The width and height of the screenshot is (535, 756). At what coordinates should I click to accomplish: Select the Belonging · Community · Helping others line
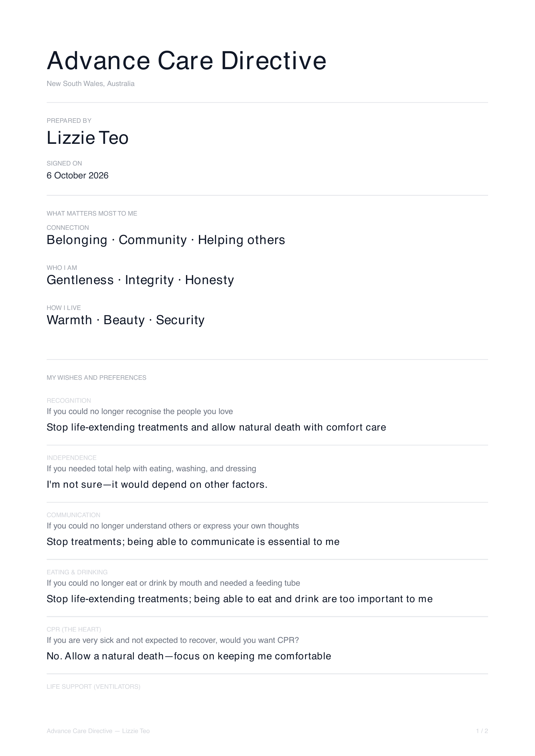[x=166, y=240]
